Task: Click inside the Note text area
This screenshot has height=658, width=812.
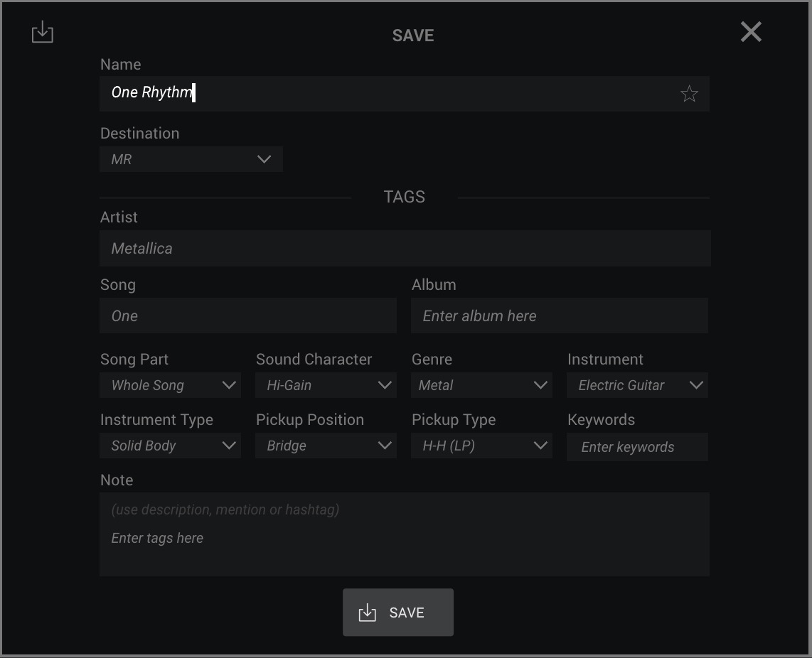Action: (x=405, y=534)
